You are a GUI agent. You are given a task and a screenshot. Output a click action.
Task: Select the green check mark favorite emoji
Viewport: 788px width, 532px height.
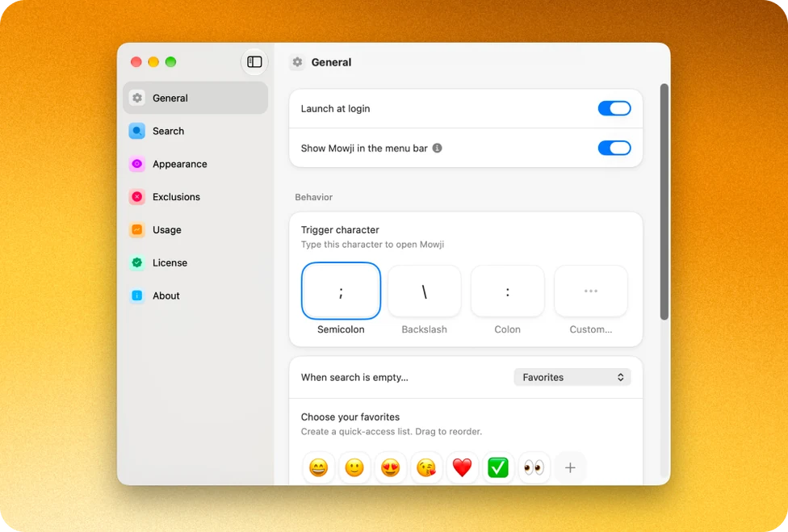tap(498, 467)
